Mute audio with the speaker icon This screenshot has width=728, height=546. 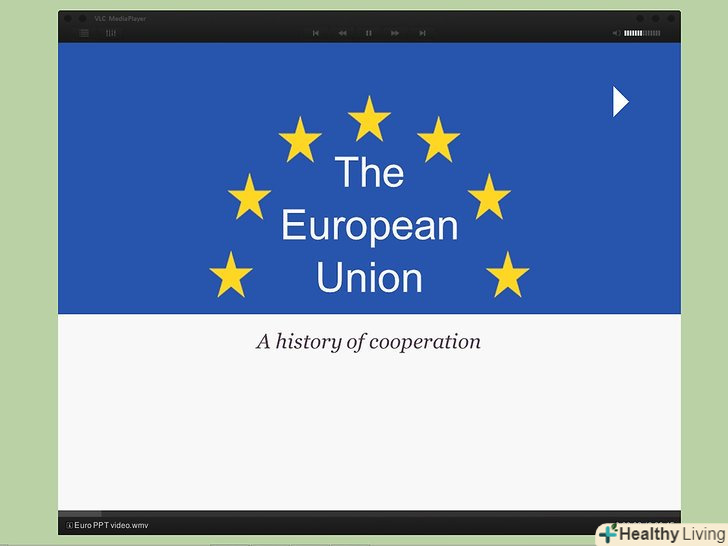click(x=616, y=33)
